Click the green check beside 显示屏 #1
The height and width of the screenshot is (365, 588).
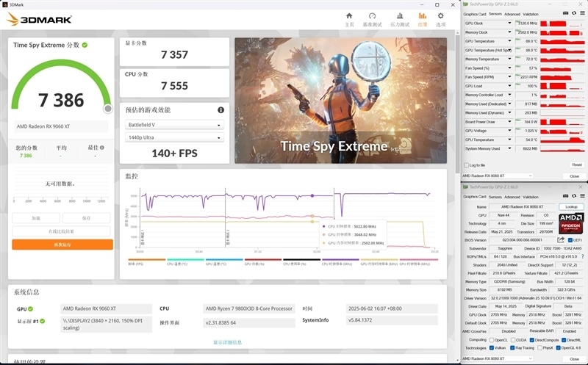tap(43, 321)
